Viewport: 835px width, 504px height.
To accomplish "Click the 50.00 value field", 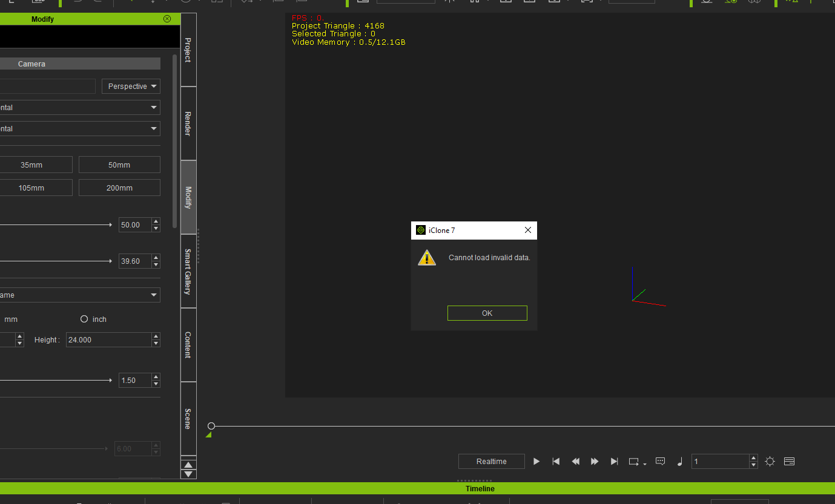I will tap(135, 224).
